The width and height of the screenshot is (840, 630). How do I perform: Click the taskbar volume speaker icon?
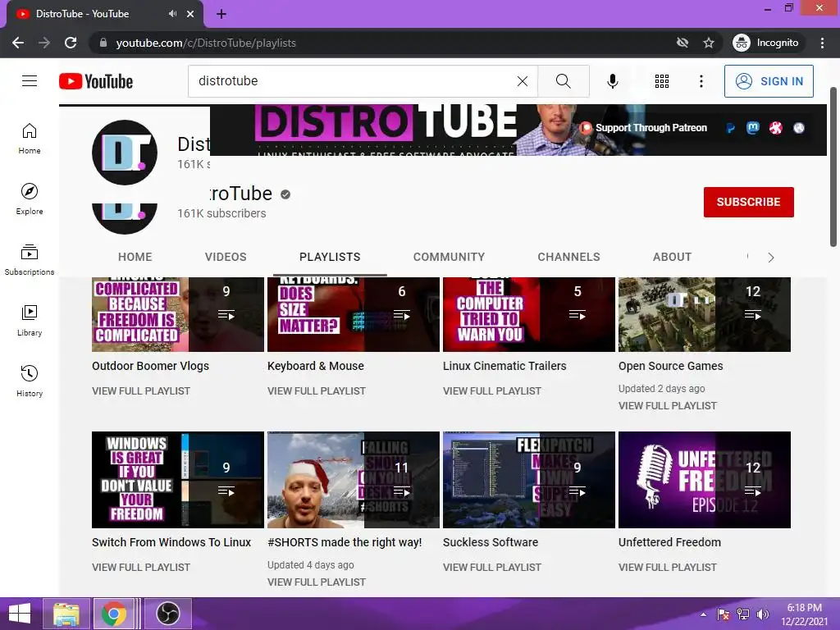(762, 614)
